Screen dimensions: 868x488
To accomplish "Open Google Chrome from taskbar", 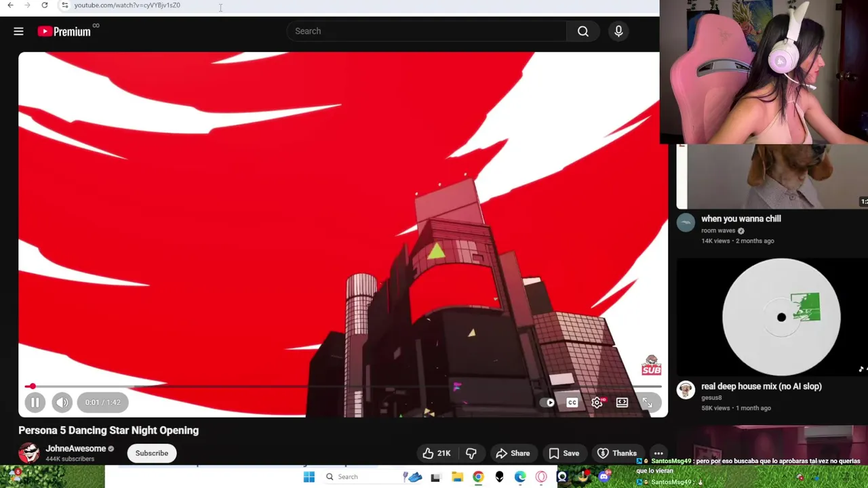I will (x=478, y=477).
